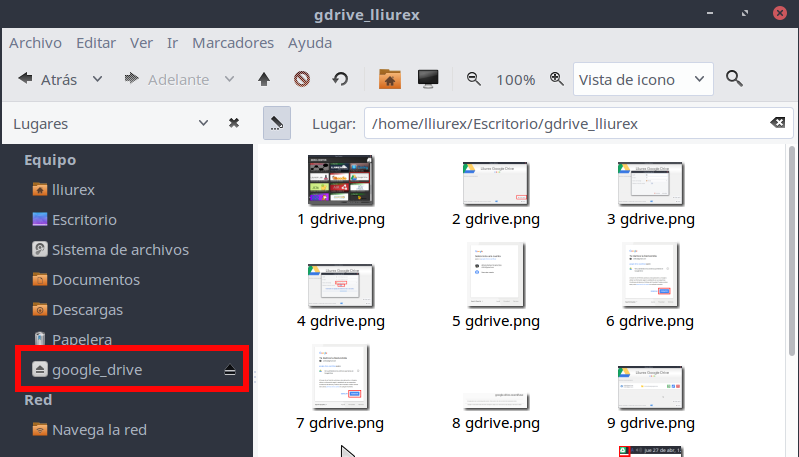The width and height of the screenshot is (799, 457).
Task: Select the 5 gdrive.png thumbnail
Action: 496,273
